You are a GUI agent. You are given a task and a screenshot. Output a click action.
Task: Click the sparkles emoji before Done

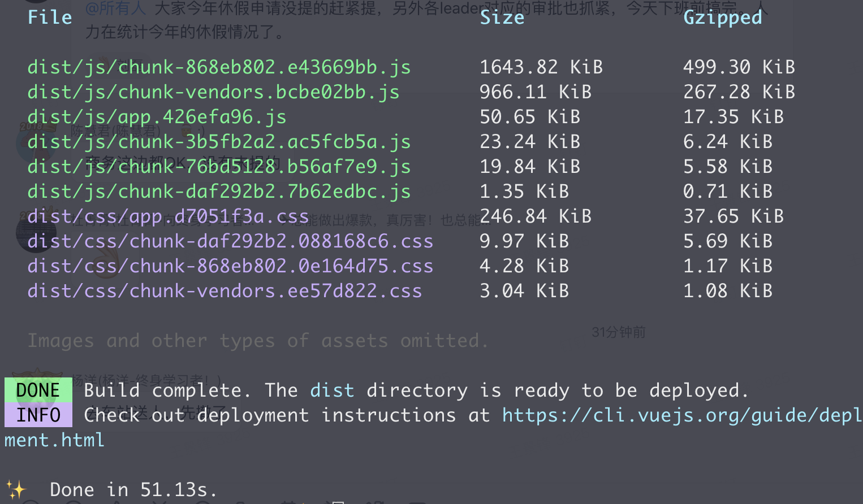click(x=16, y=489)
